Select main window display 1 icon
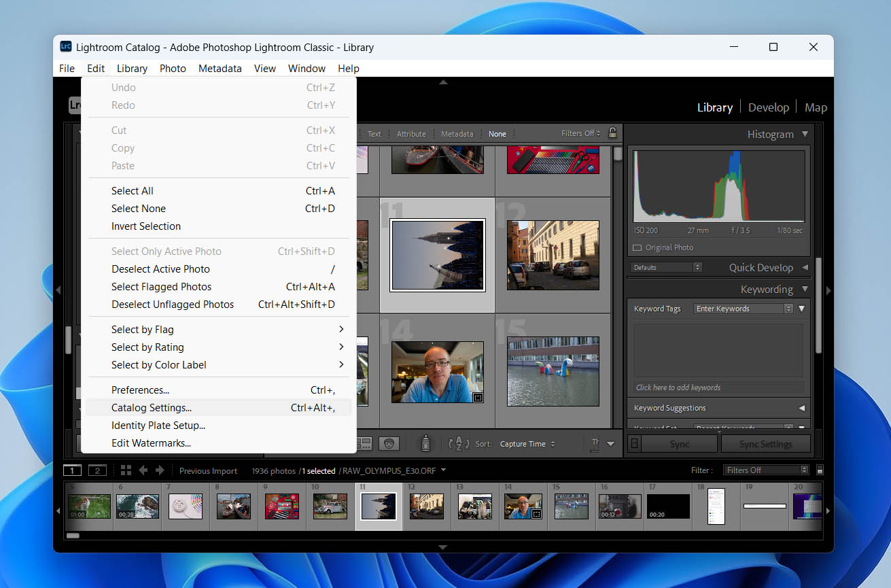 (x=73, y=470)
